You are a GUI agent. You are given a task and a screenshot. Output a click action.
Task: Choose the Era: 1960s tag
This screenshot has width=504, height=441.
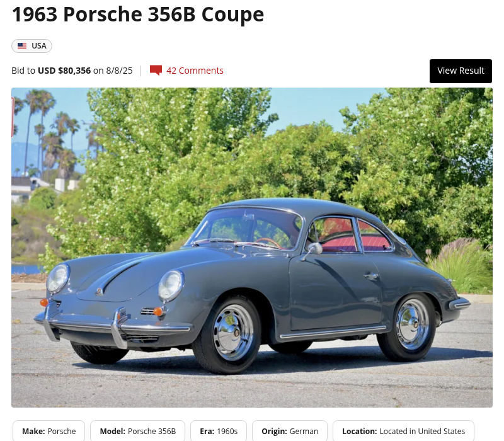pyautogui.click(x=219, y=431)
